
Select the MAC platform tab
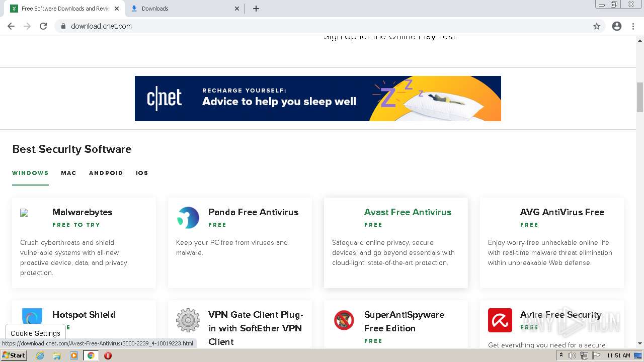tap(68, 173)
